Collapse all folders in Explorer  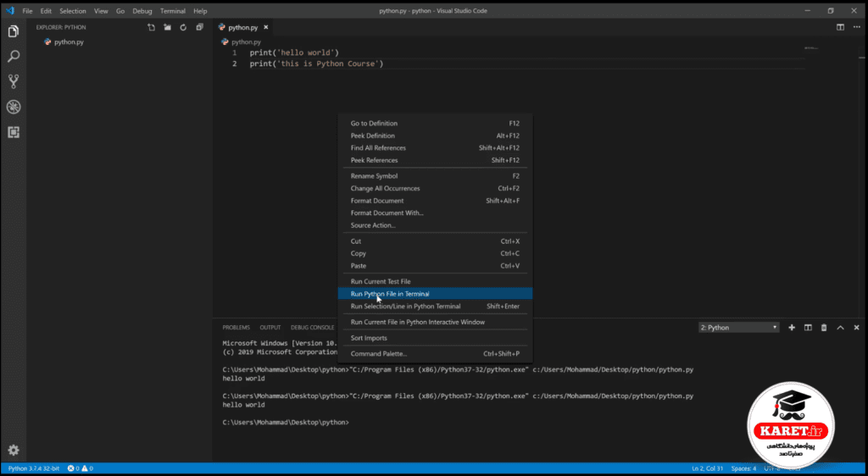click(x=199, y=27)
